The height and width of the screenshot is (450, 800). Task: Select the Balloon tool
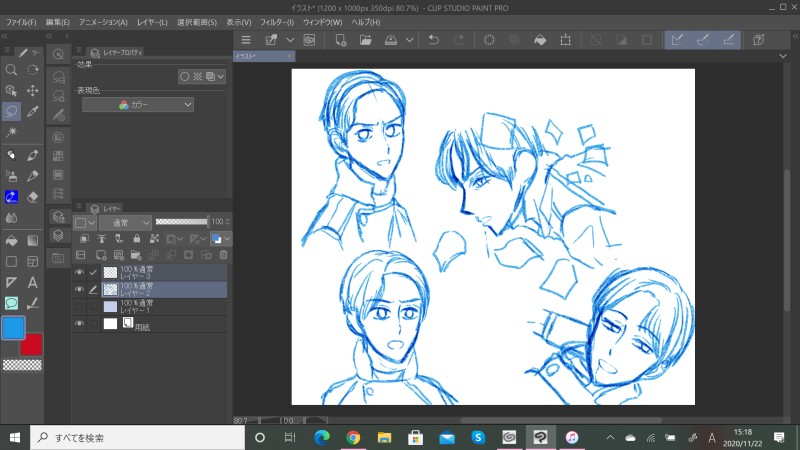11,304
